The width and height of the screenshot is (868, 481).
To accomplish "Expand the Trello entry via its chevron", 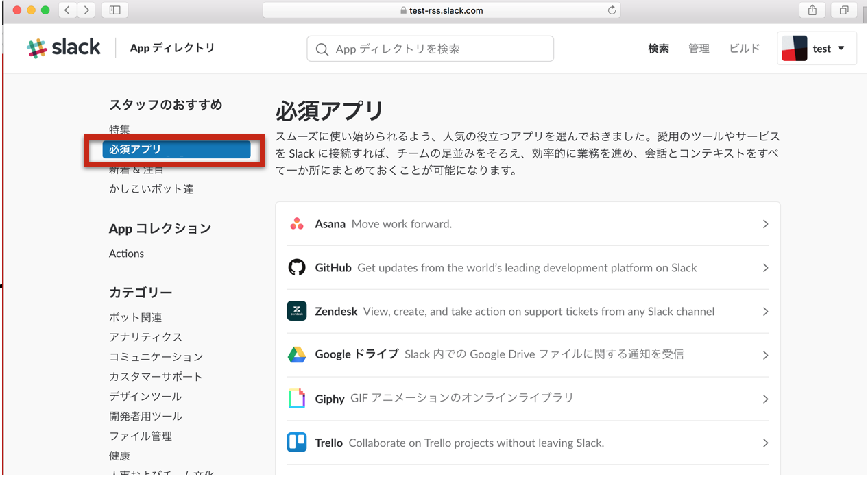I will 765,442.
